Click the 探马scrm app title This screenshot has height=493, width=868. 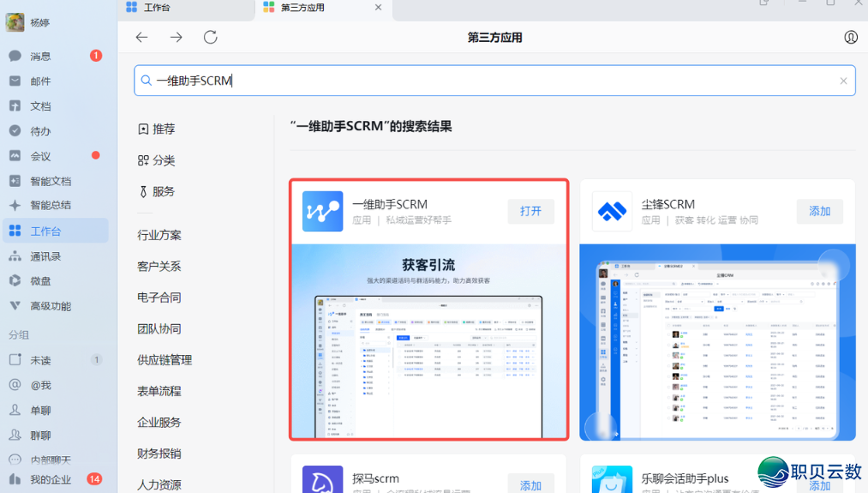tap(375, 478)
